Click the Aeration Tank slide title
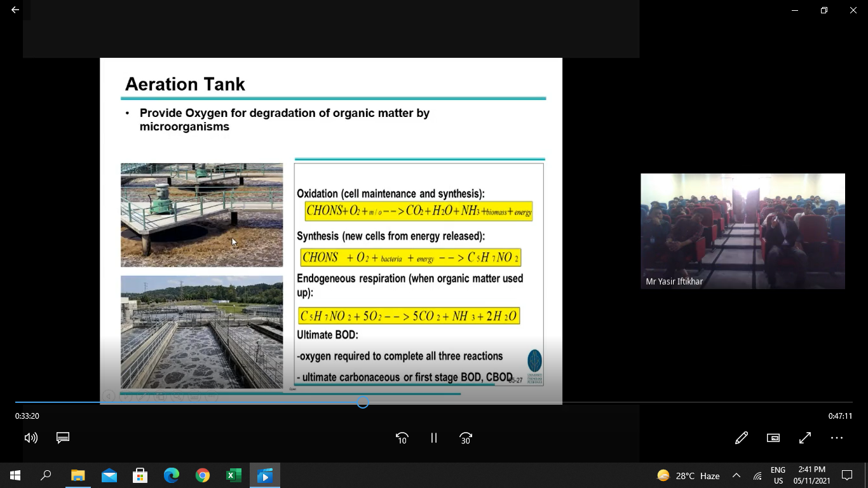Viewport: 868px width, 488px height. 185,85
